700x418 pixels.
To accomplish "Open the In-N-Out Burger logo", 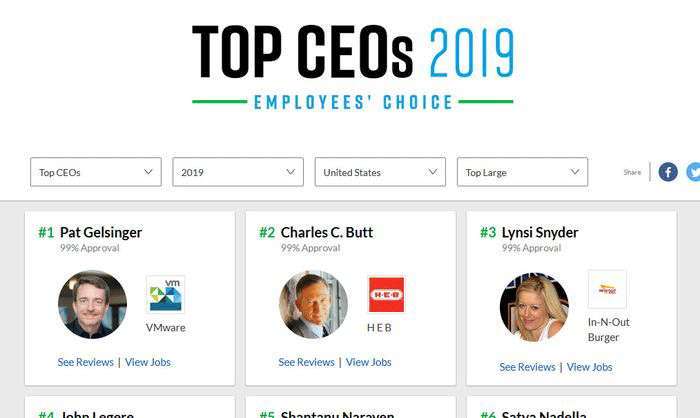I will click(607, 289).
